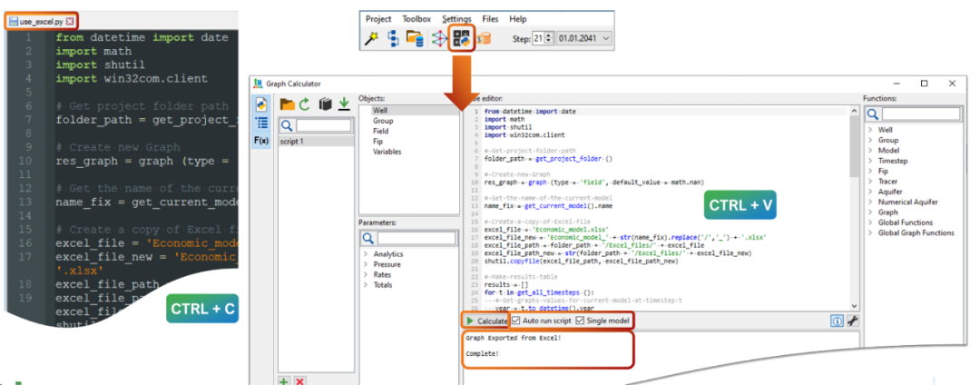Toggle the Single model checkbox
Screen dimensions: 980x385
tap(581, 321)
